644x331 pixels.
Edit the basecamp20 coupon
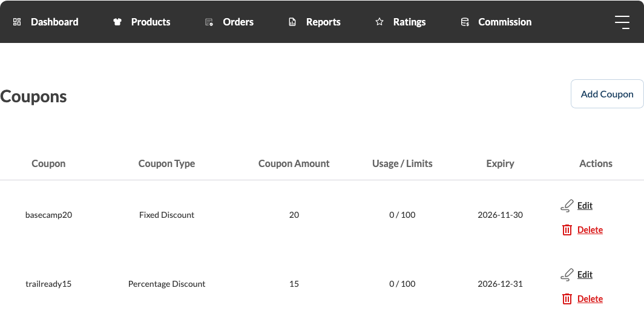tap(585, 205)
